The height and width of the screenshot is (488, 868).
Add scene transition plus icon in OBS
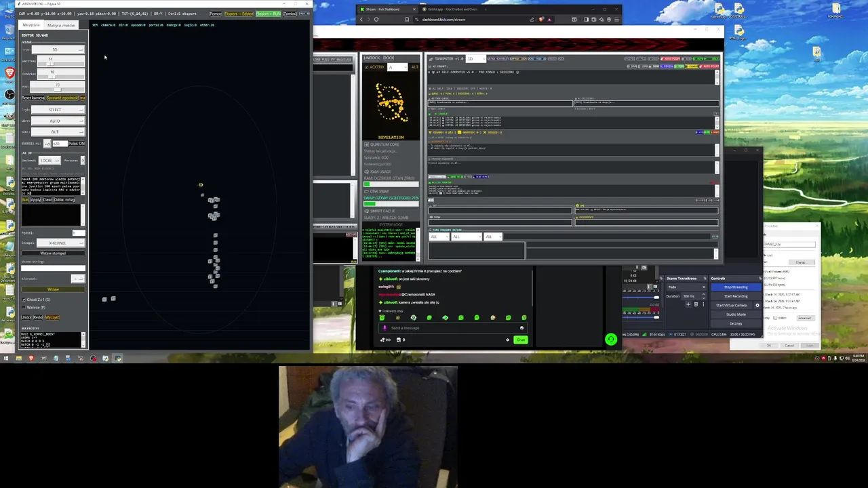(x=688, y=304)
